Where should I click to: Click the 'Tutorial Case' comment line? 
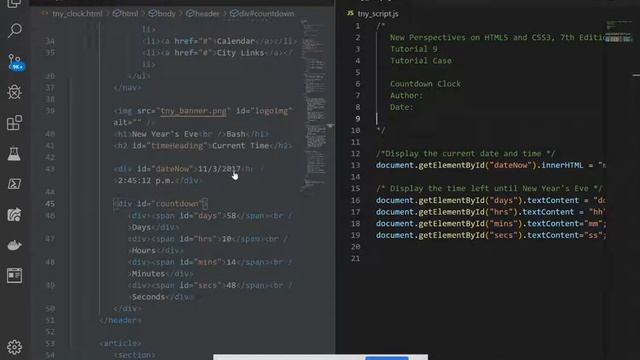[x=421, y=61]
